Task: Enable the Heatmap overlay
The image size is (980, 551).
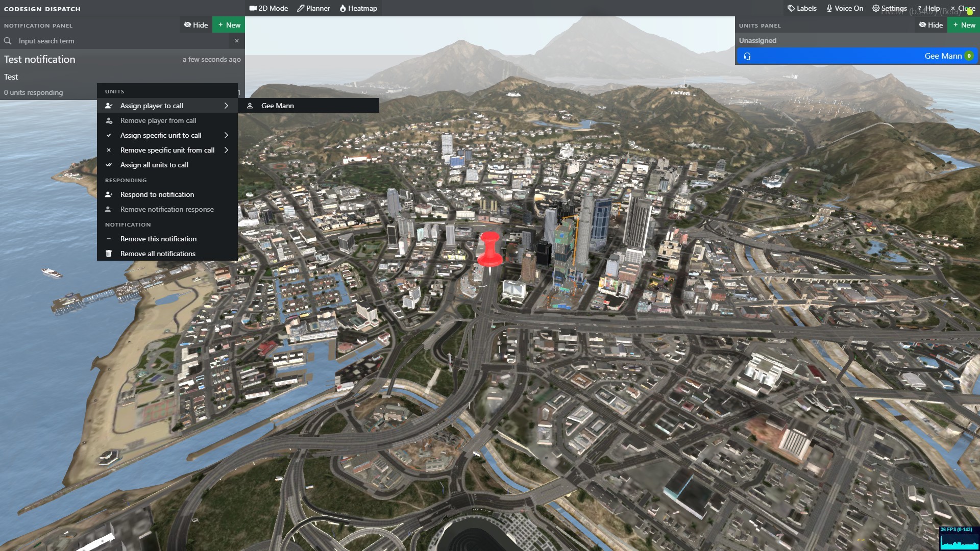Action: pos(358,8)
